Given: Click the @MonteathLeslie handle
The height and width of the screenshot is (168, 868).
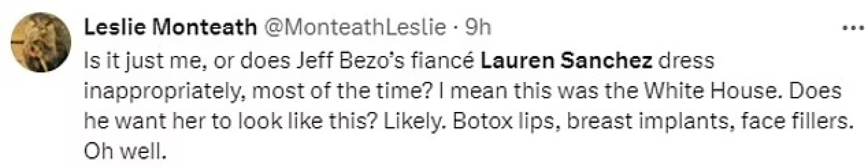Looking at the screenshot, I should 356,27.
